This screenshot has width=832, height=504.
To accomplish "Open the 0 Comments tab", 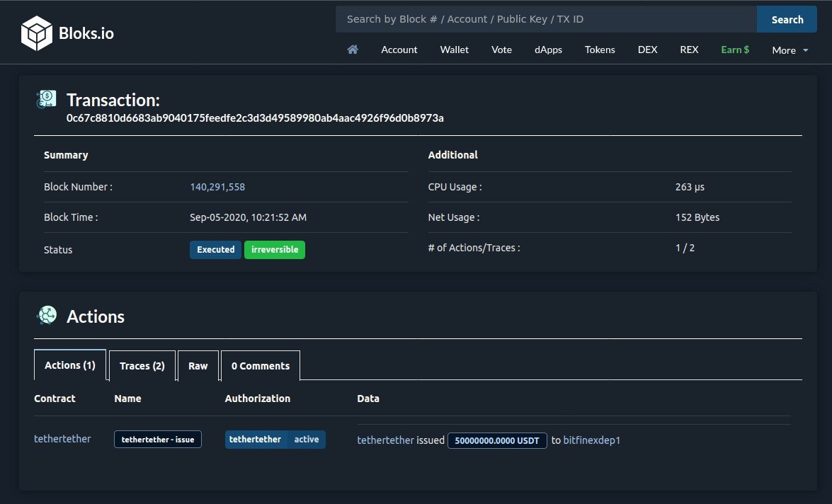I will (261, 365).
